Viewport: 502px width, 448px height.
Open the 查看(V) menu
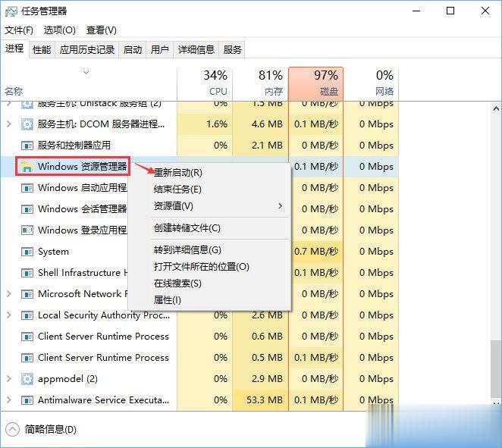point(101,30)
